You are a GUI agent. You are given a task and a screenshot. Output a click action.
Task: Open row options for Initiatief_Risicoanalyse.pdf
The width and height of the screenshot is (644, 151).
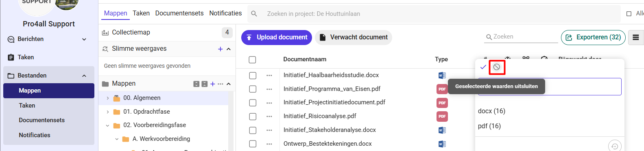[269, 116]
